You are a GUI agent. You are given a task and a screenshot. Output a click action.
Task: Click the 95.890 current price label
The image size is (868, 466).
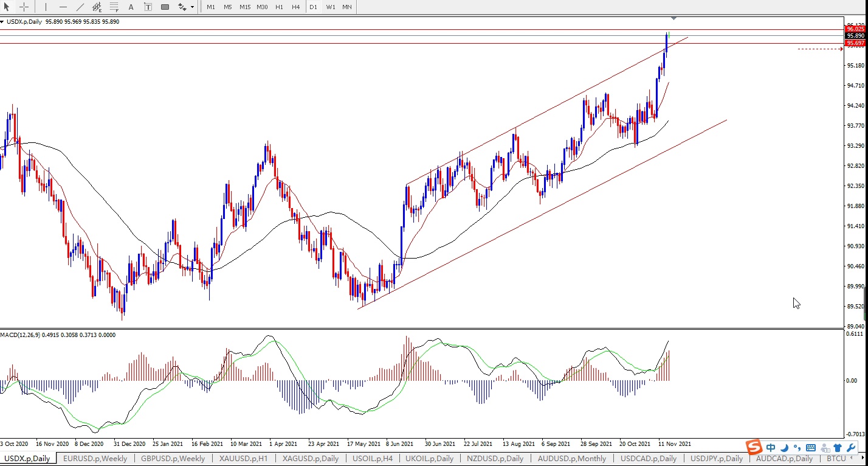[x=855, y=36]
